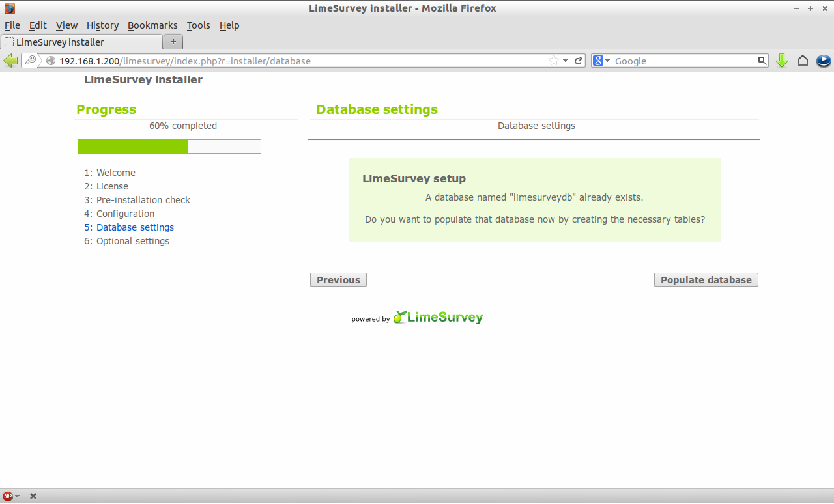Click step "5: Database settings"
Screen dimensions: 834x504
click(x=129, y=227)
